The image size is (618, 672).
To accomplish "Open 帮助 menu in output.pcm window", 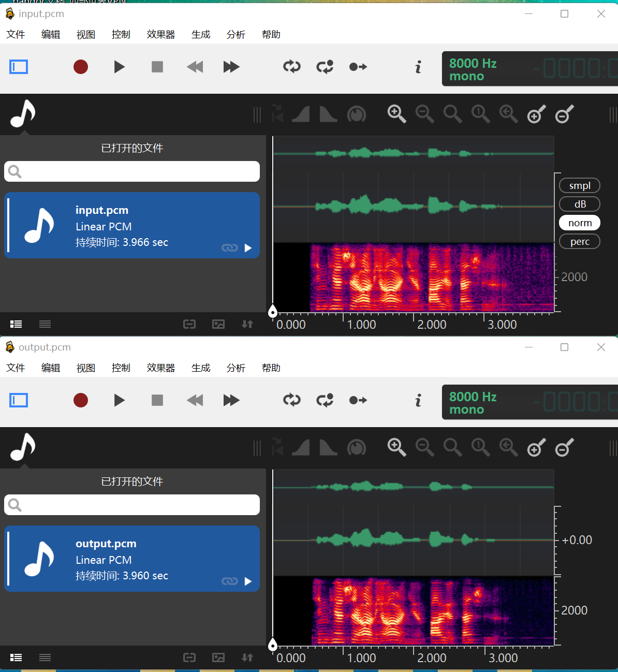I will coord(271,368).
